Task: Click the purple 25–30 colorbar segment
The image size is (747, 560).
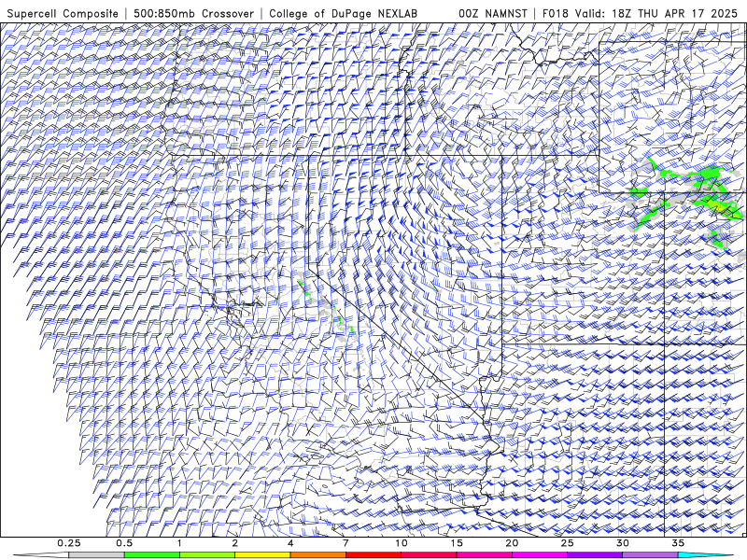Action: click(x=595, y=555)
